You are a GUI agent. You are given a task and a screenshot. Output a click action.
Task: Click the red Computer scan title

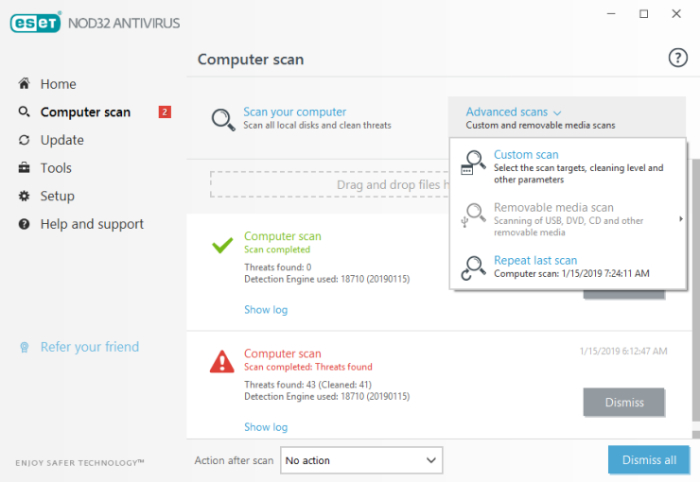[x=283, y=353]
